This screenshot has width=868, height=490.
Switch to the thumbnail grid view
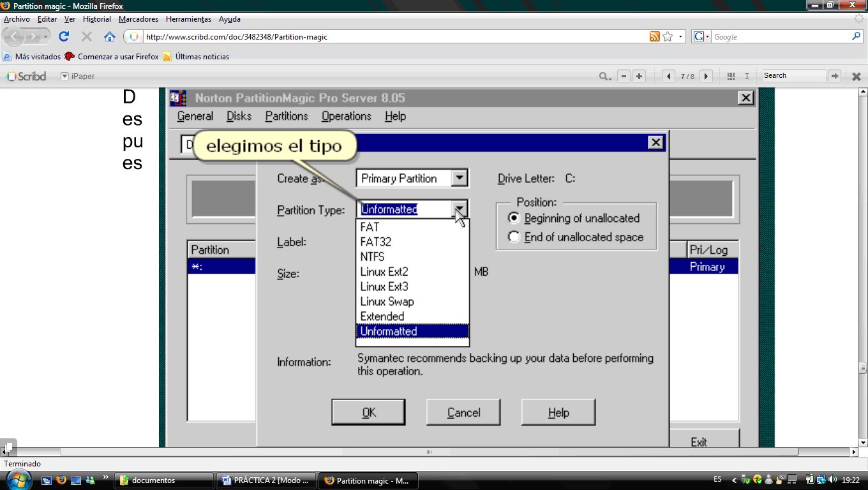731,76
